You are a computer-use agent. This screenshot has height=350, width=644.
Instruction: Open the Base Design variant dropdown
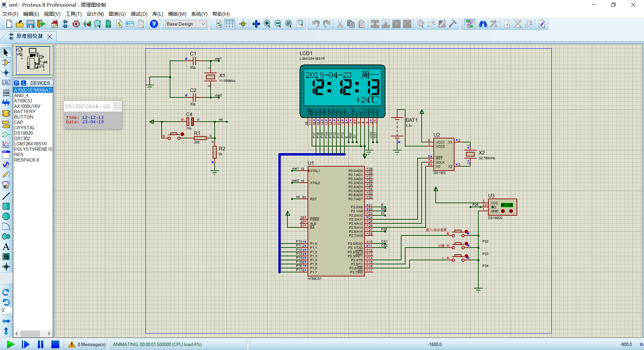186,24
